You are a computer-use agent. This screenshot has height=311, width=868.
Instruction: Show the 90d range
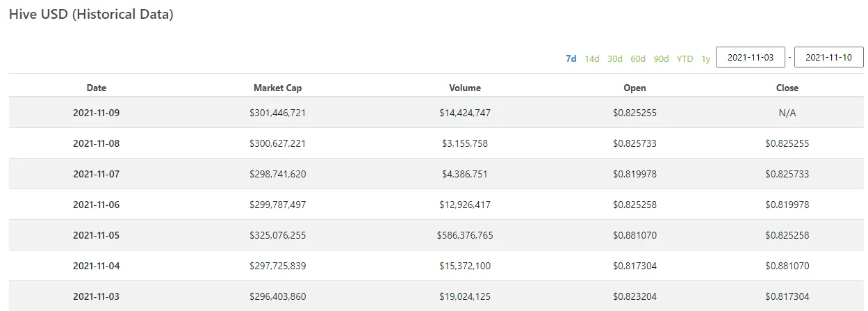click(661, 58)
